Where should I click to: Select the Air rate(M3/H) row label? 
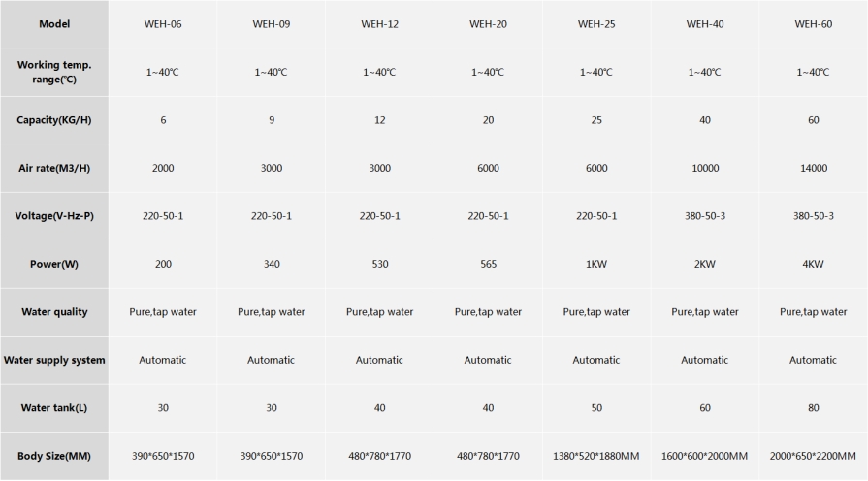tap(54, 168)
